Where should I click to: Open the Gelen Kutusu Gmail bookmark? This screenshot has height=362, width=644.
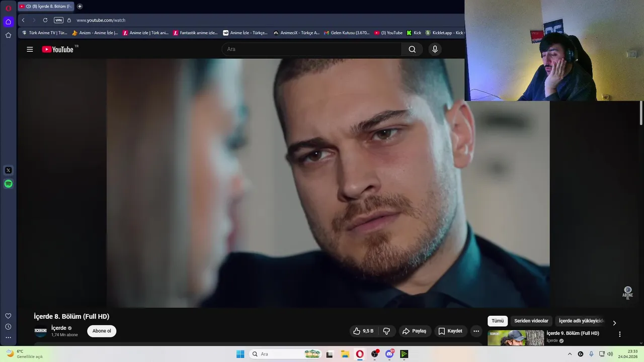coord(347,33)
